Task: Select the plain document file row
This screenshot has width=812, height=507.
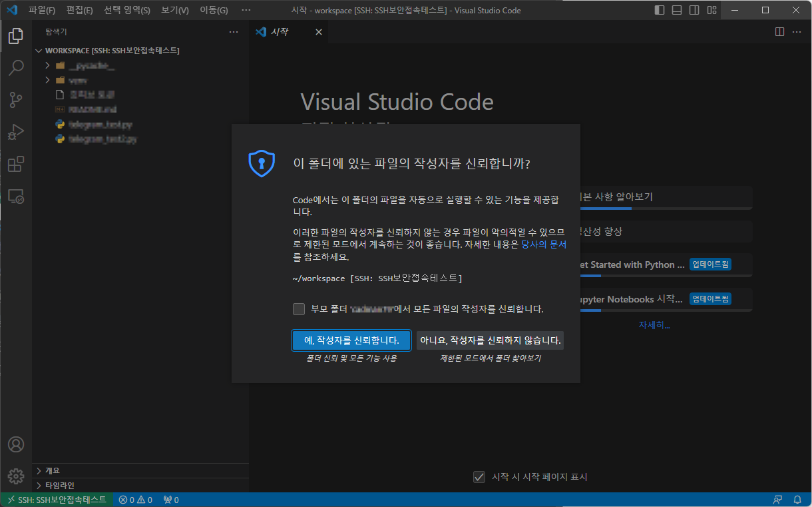Action: click(x=140, y=95)
